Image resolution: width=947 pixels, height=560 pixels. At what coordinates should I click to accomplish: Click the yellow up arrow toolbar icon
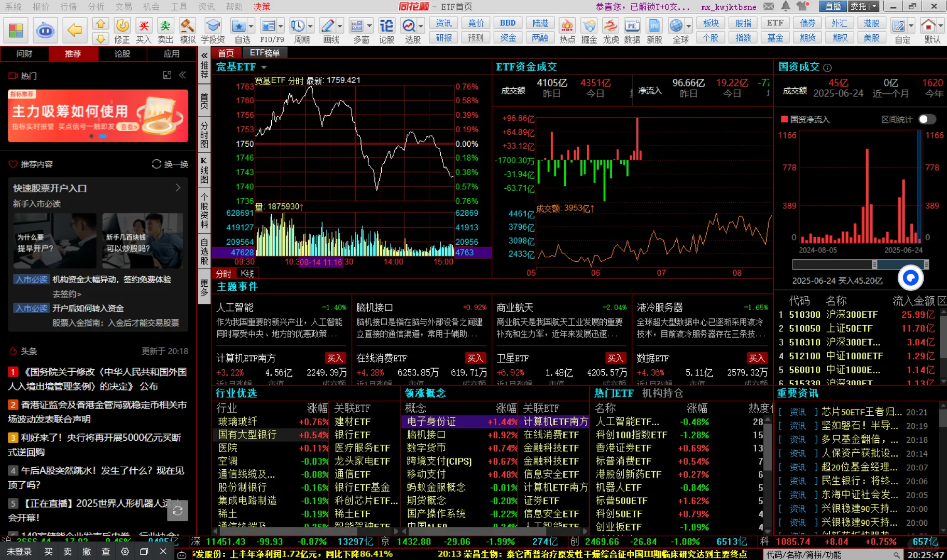pos(101,24)
